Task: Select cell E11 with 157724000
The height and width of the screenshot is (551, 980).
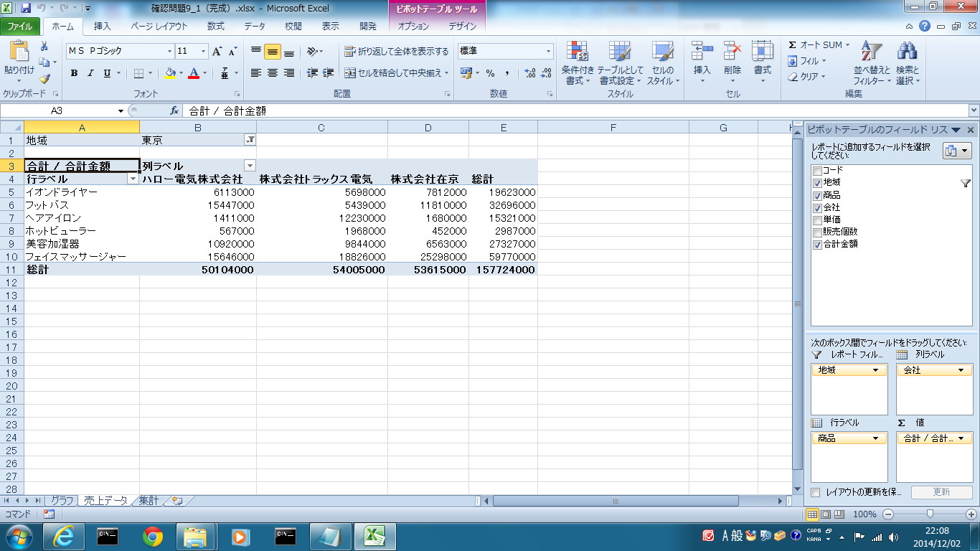Action: tap(503, 270)
